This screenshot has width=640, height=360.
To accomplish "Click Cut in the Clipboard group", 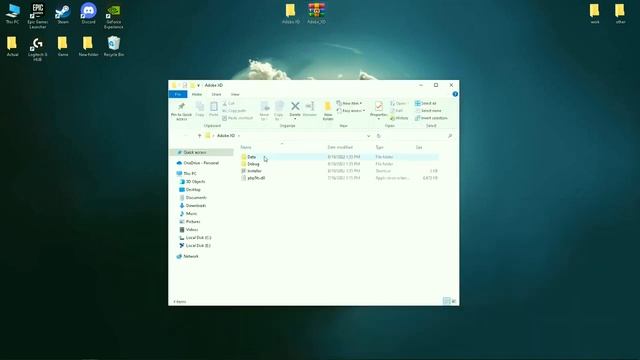I will tap(229, 104).
